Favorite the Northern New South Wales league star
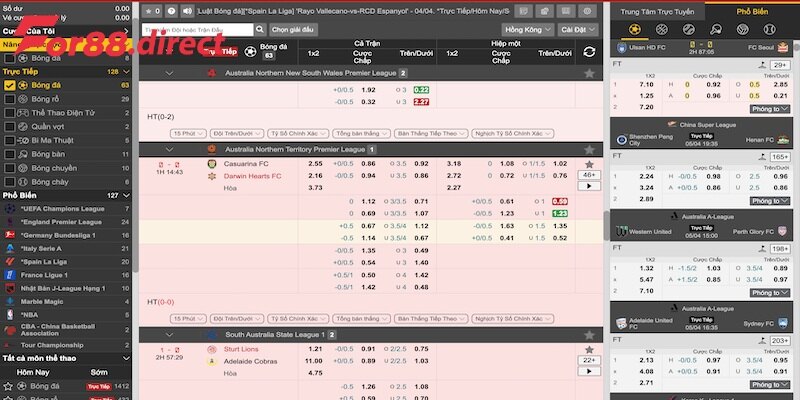This screenshot has width=800, height=400. point(589,73)
